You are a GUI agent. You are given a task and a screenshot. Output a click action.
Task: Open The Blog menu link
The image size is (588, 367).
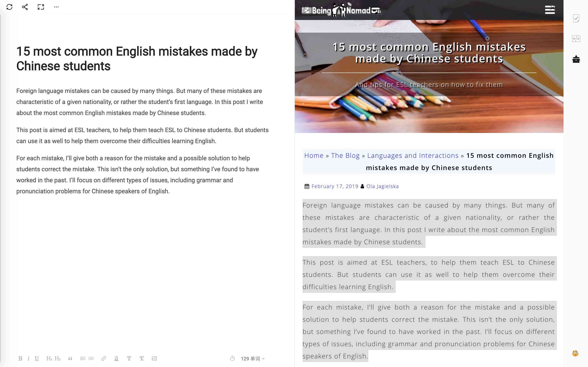pyautogui.click(x=345, y=156)
